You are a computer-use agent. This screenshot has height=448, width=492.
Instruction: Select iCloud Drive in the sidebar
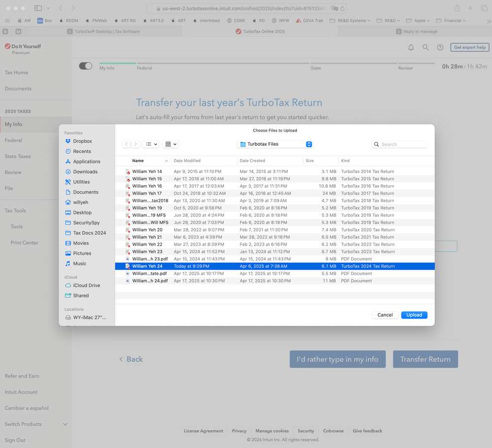tap(86, 286)
